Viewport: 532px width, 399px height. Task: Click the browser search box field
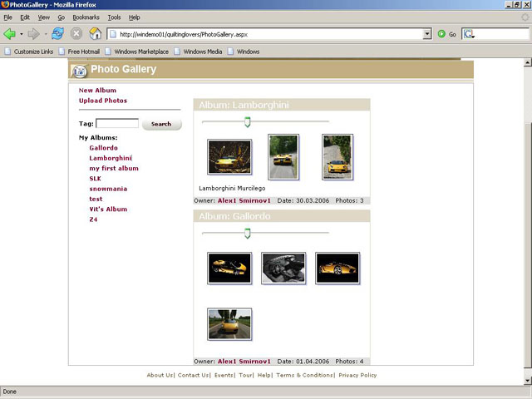[495, 34]
